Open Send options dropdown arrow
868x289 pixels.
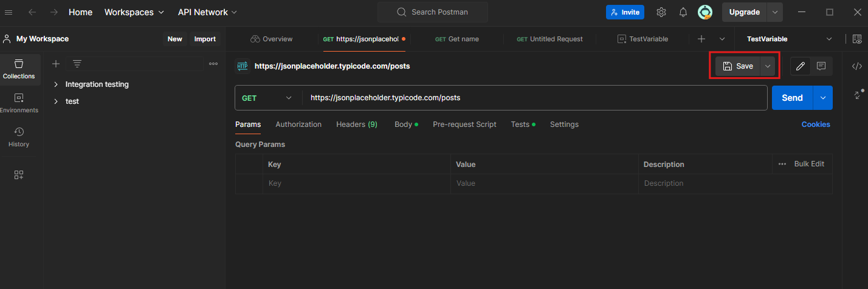[823, 98]
